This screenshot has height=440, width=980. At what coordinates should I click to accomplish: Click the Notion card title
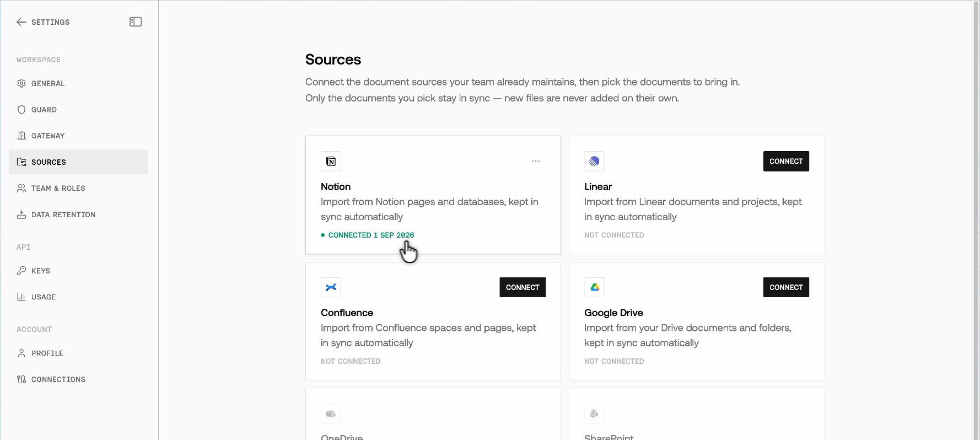tap(336, 187)
